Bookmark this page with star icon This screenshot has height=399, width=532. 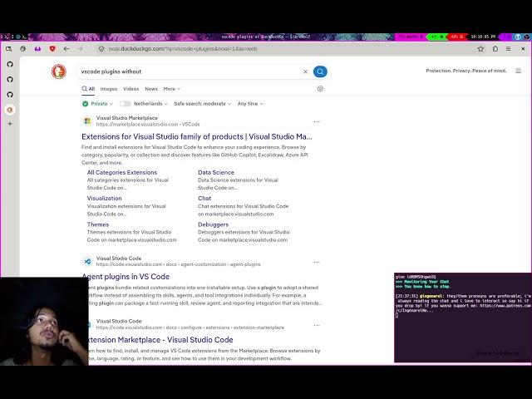click(480, 49)
